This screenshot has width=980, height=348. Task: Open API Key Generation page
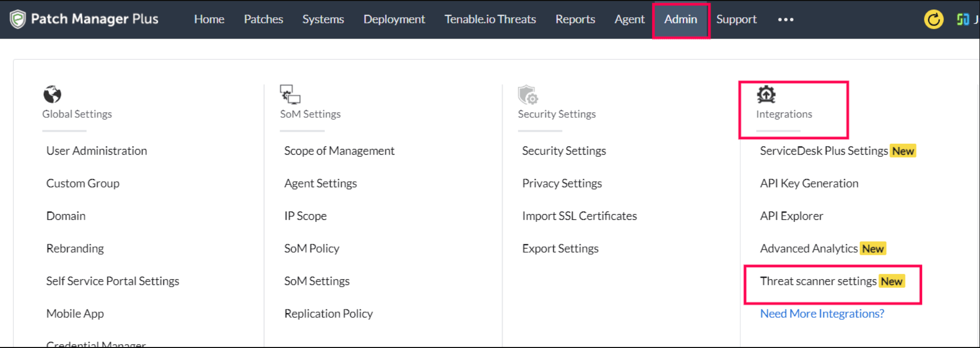[x=809, y=183]
